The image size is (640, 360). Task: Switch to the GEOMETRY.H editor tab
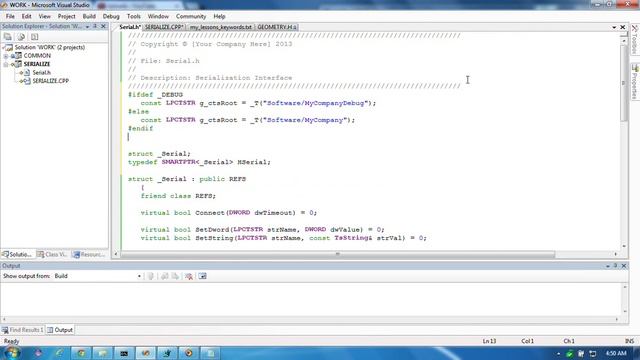point(277,27)
